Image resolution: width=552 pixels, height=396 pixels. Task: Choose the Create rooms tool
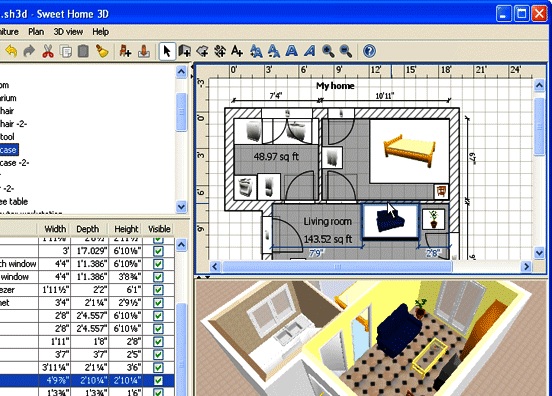click(x=202, y=51)
